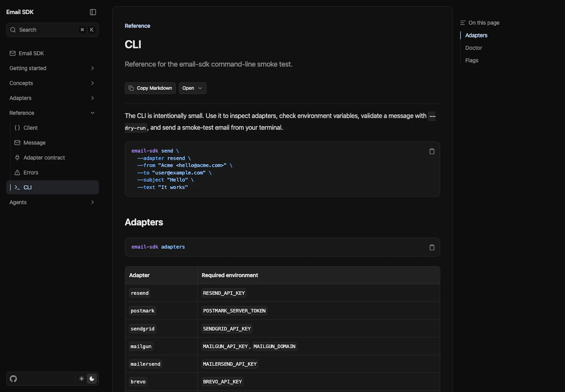The image size is (565, 392).
Task: Click the postmark adapter cell
Action: pyautogui.click(x=142, y=310)
